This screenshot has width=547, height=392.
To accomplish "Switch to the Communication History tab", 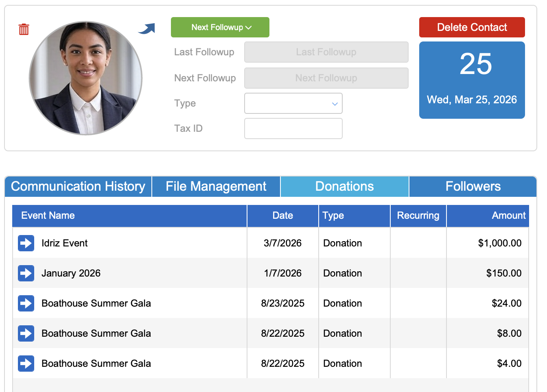I will (78, 187).
